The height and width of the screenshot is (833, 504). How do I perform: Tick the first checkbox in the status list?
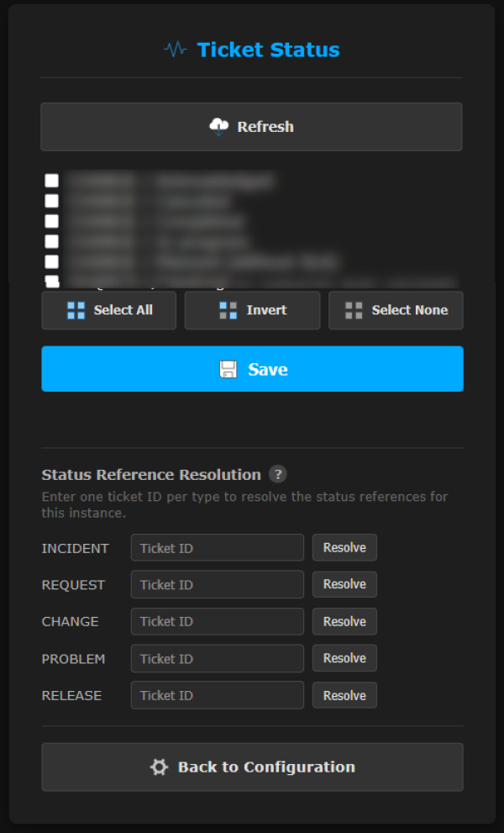pos(52,181)
